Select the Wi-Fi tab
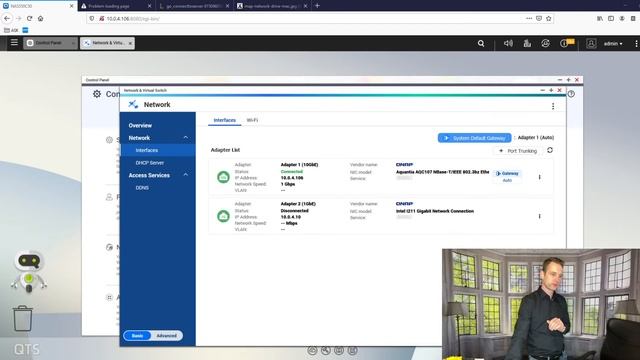Screen dimensions: 640x360 252,120
